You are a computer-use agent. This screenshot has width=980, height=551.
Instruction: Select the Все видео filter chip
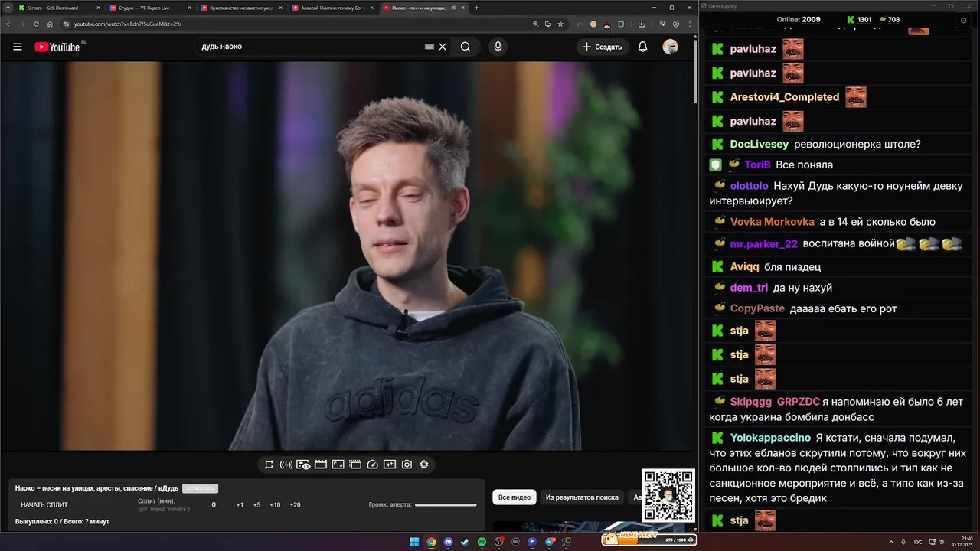coord(514,497)
